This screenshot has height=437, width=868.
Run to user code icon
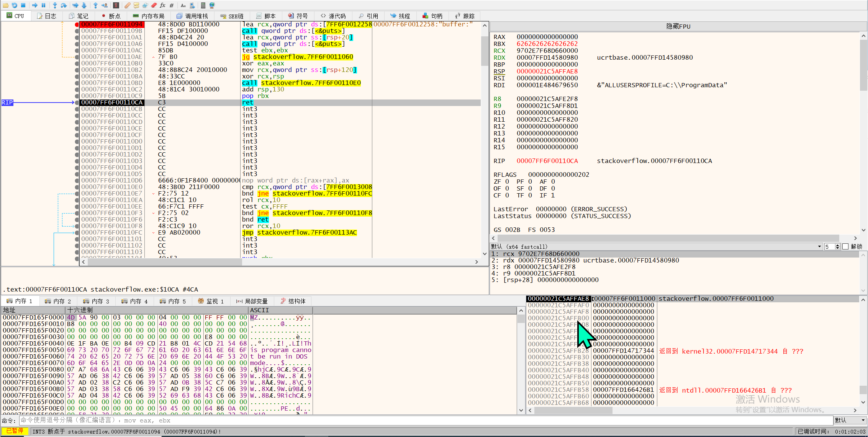104,5
